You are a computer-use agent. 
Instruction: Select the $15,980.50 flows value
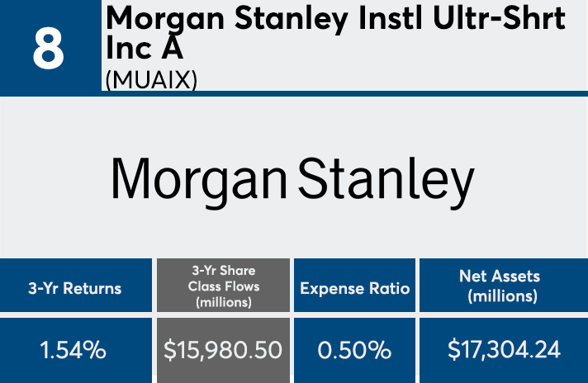click(x=224, y=350)
